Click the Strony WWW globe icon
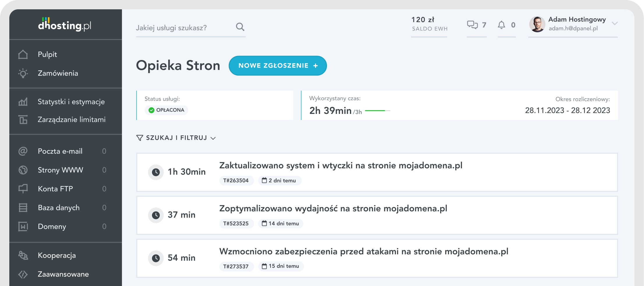The image size is (644, 286). tap(23, 170)
